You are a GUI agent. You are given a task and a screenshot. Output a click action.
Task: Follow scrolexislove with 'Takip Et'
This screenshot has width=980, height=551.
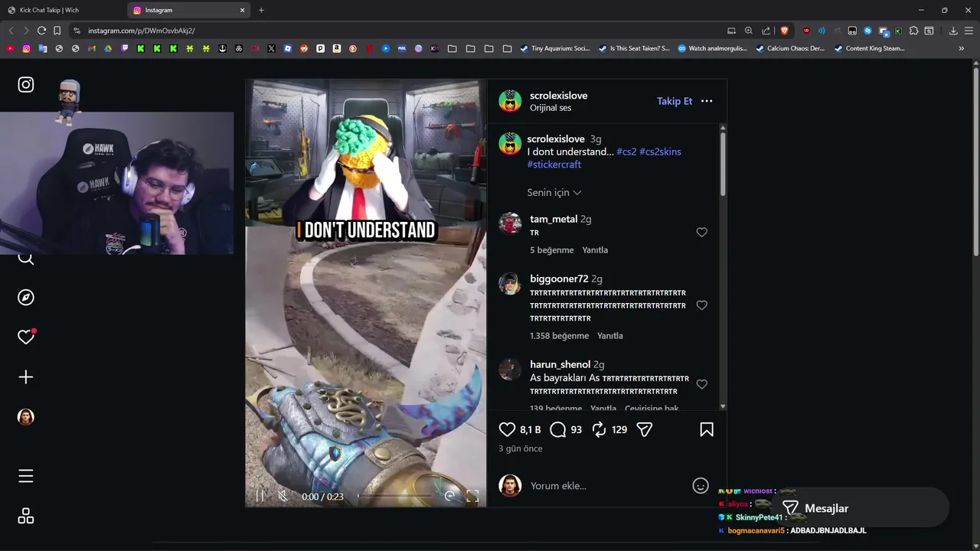coord(675,101)
